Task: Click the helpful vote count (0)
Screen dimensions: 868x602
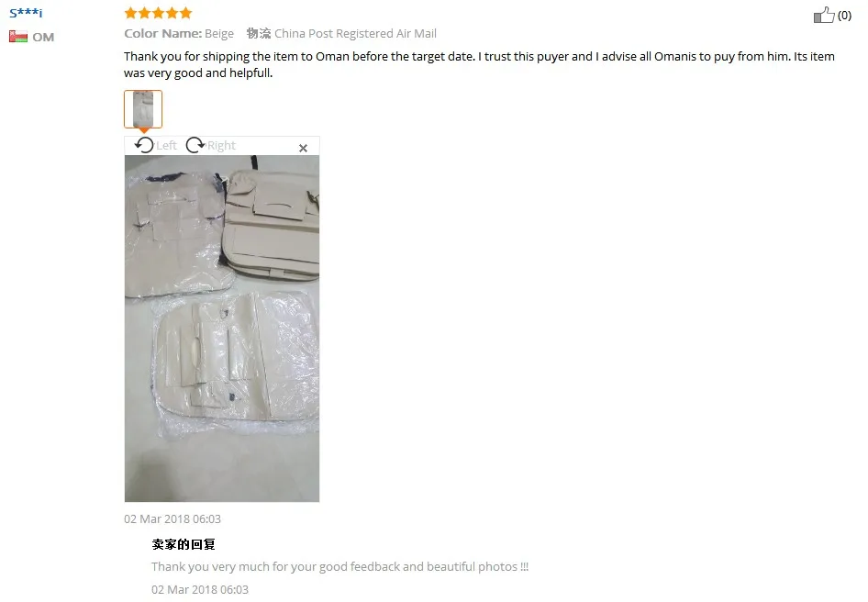Action: [x=844, y=16]
